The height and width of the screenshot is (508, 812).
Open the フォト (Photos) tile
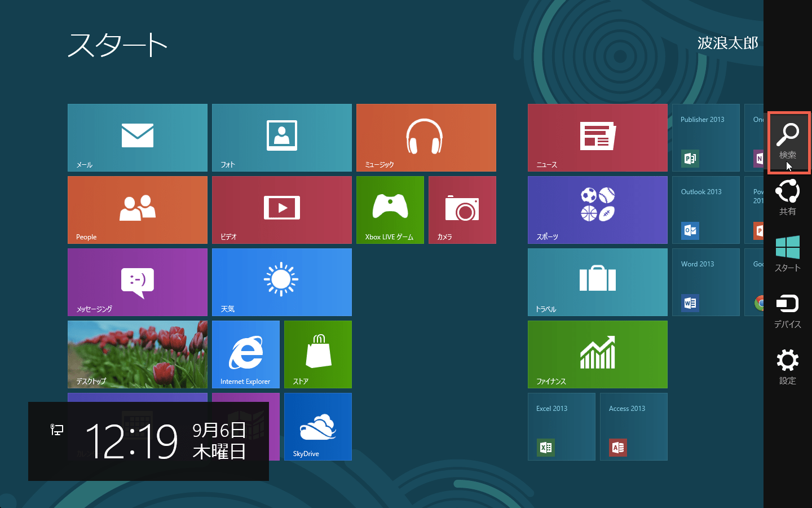point(282,138)
